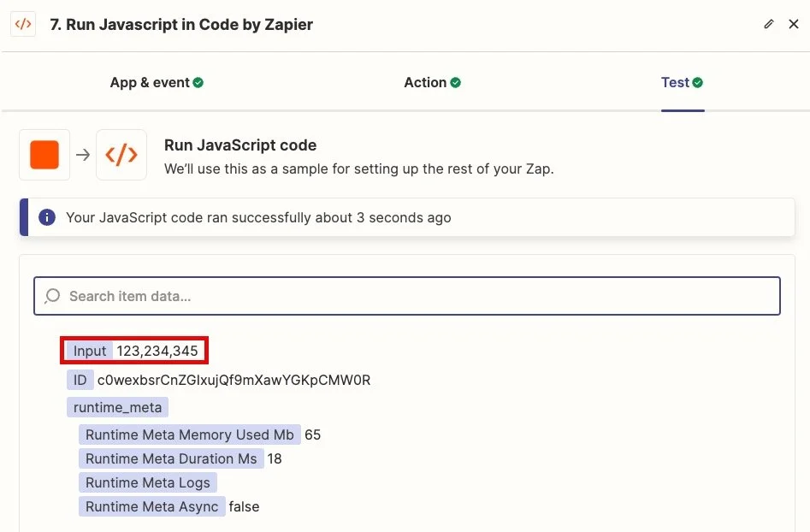Click the magnifier icon in search box
This screenshot has height=532, width=810.
point(52,296)
